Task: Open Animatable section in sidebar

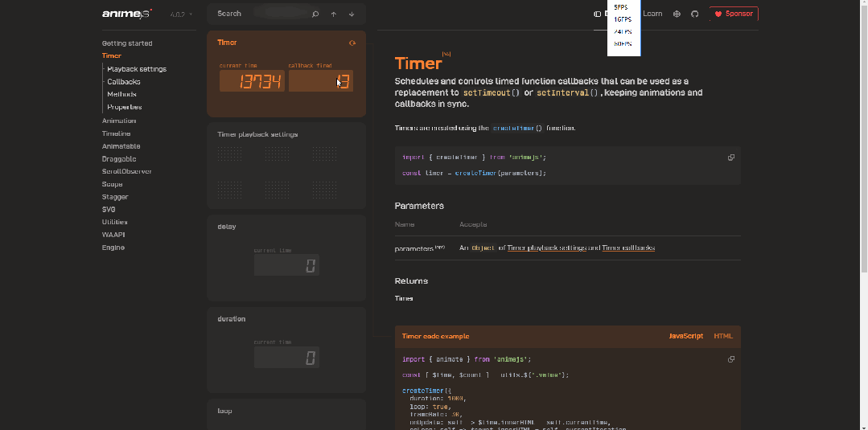Action: (x=121, y=146)
